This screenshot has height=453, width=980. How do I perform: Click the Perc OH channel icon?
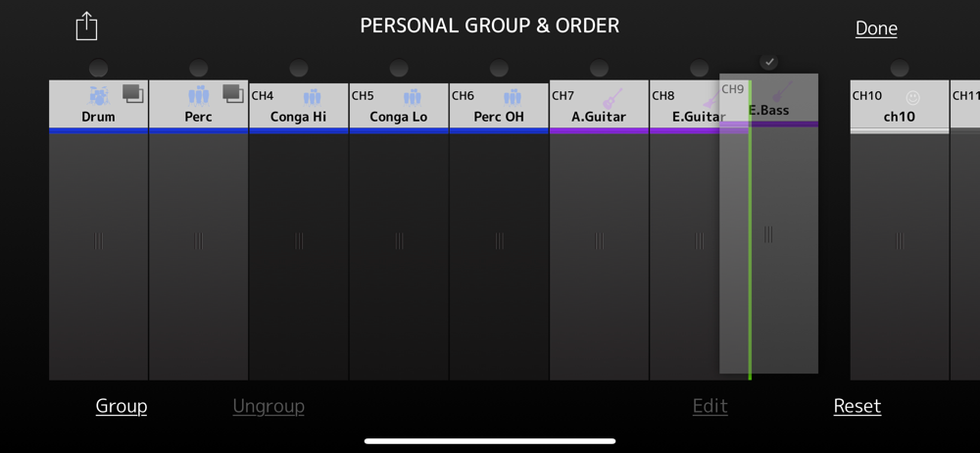click(512, 98)
